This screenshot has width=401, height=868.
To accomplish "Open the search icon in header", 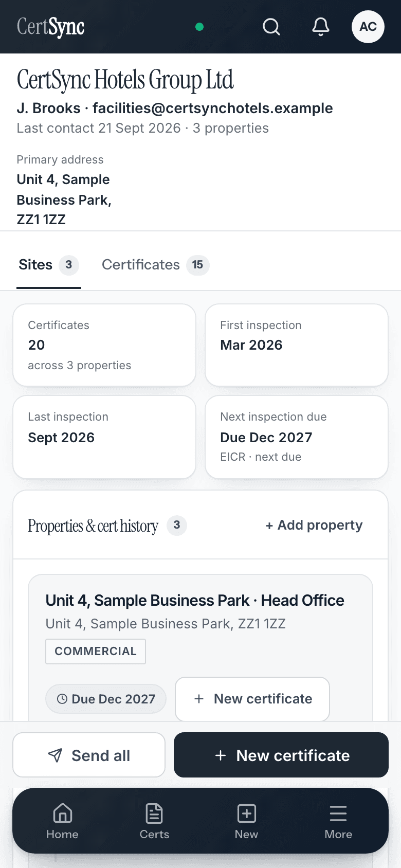I will [x=271, y=27].
